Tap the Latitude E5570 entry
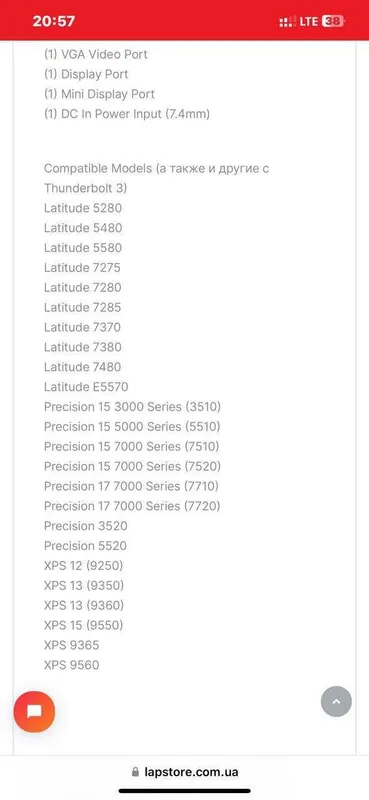369x800 pixels. [86, 387]
